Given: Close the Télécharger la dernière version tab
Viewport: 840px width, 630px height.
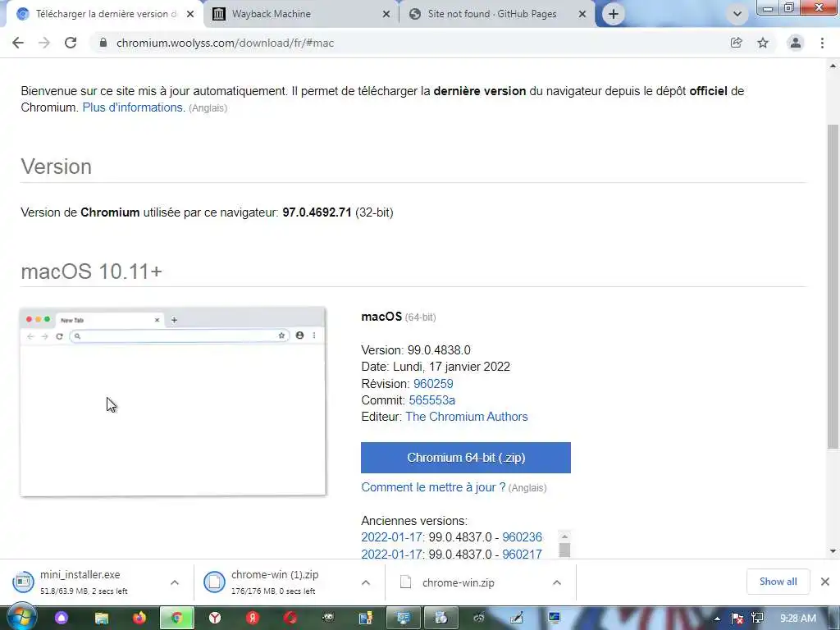Looking at the screenshot, I should click(x=190, y=14).
